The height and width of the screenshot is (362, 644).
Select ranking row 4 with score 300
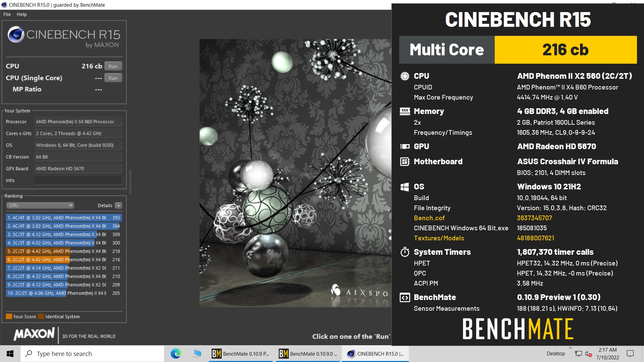[x=64, y=243]
